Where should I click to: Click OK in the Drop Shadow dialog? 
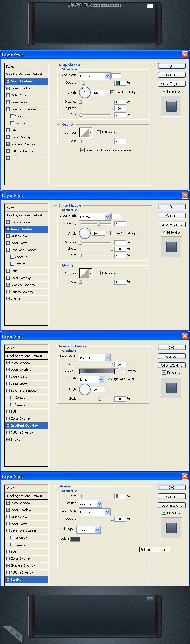click(171, 66)
